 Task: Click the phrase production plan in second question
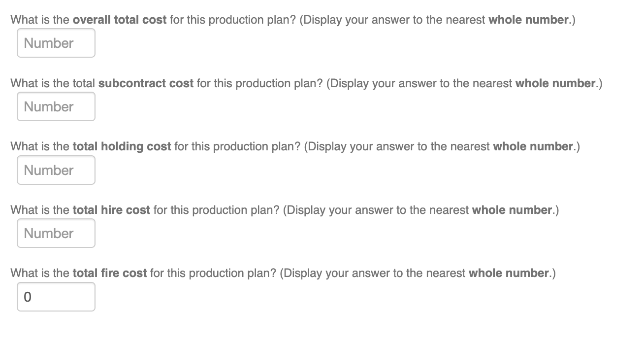(273, 83)
